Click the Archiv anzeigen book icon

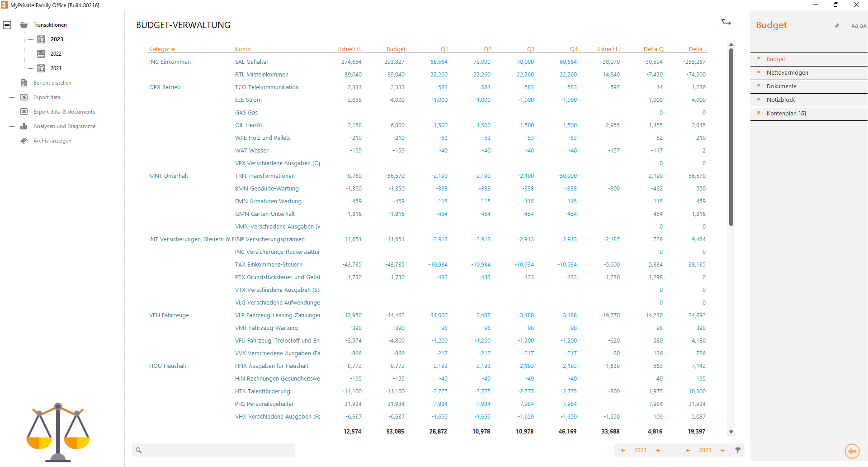coord(24,141)
